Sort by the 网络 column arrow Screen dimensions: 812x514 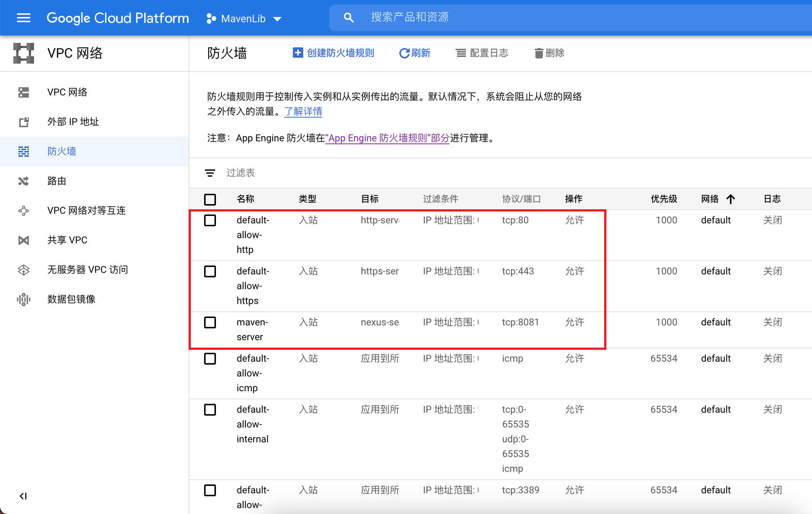click(x=730, y=199)
